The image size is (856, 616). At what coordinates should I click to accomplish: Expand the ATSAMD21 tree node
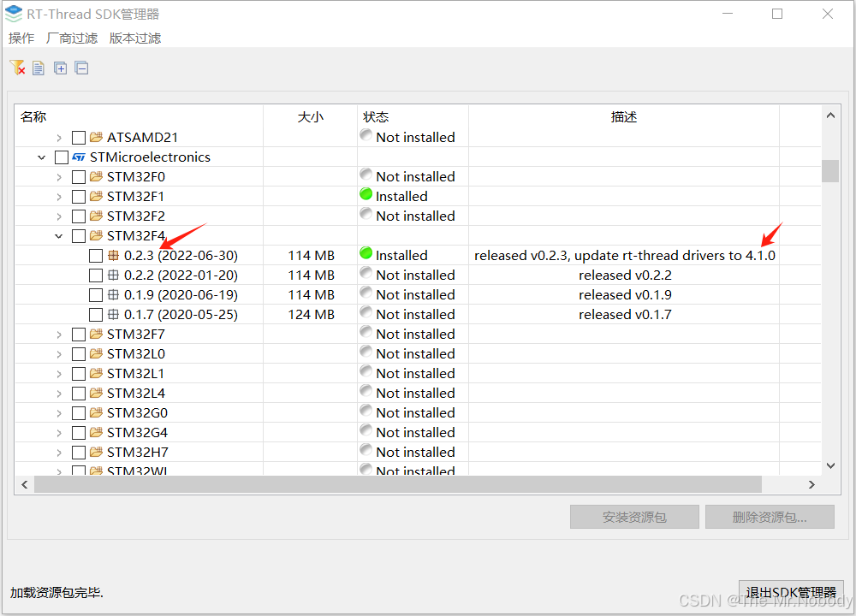point(59,138)
